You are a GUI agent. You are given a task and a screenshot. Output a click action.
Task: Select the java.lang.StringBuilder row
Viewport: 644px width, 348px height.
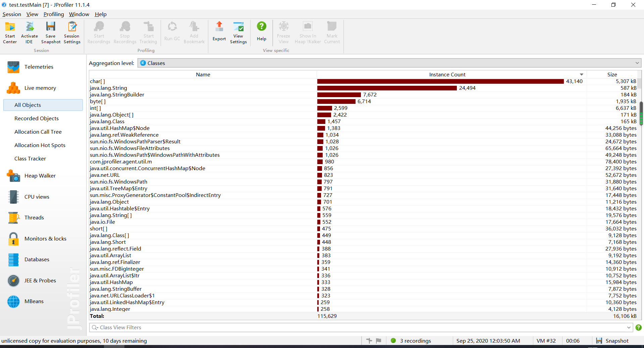363,95
